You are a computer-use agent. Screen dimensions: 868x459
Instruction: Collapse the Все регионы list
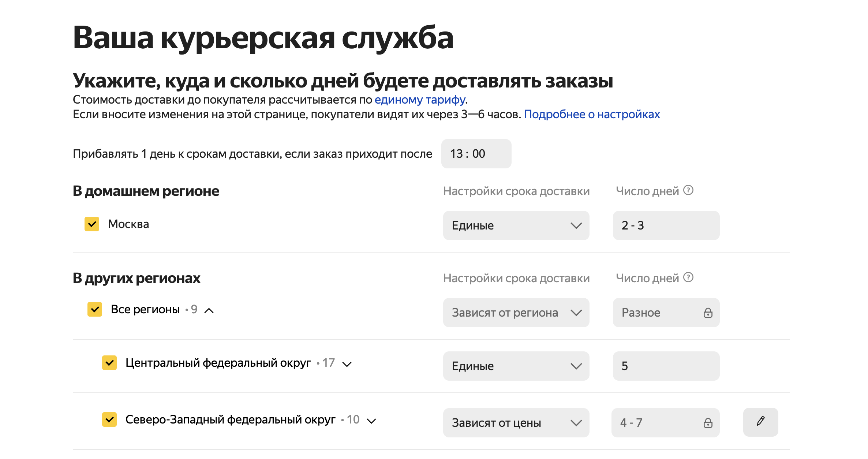[209, 311]
